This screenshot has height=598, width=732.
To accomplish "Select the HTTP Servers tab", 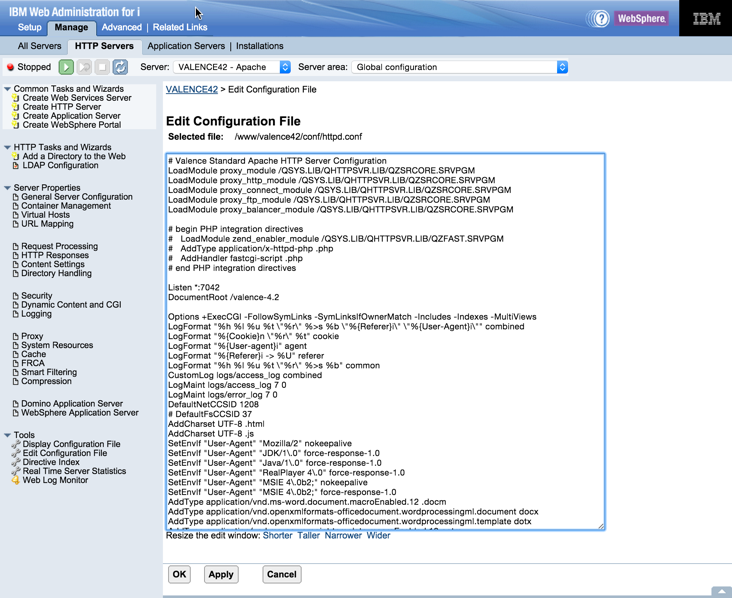I will coord(104,46).
